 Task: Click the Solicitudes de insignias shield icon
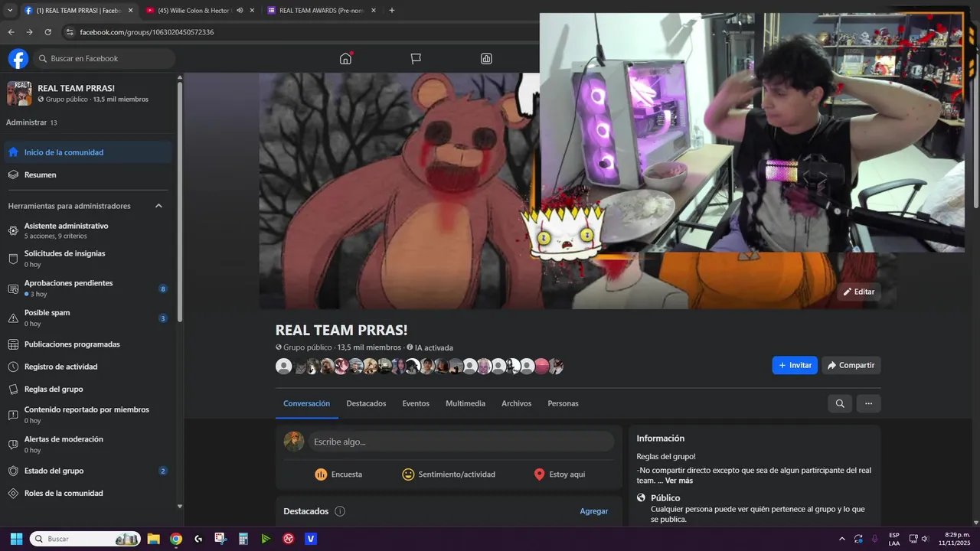click(x=13, y=259)
